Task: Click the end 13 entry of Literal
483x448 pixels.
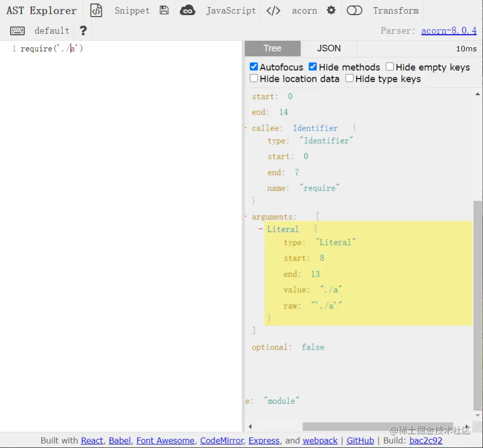Action: pyautogui.click(x=301, y=274)
